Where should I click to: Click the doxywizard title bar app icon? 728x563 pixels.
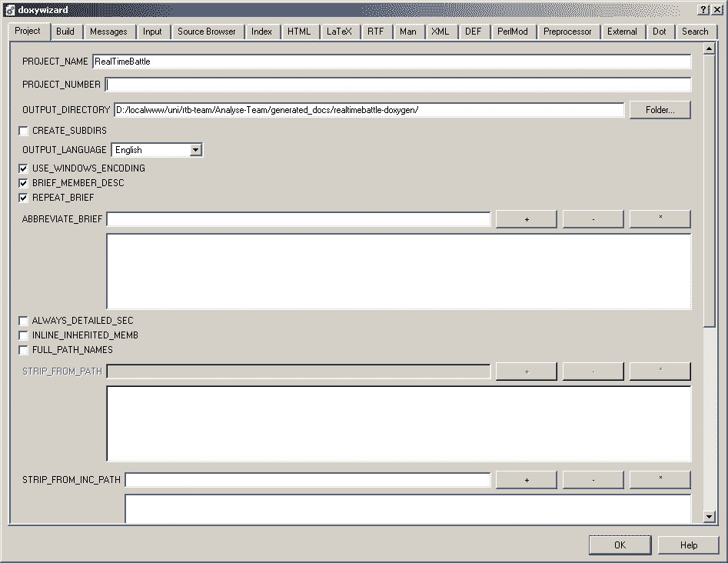click(10, 10)
